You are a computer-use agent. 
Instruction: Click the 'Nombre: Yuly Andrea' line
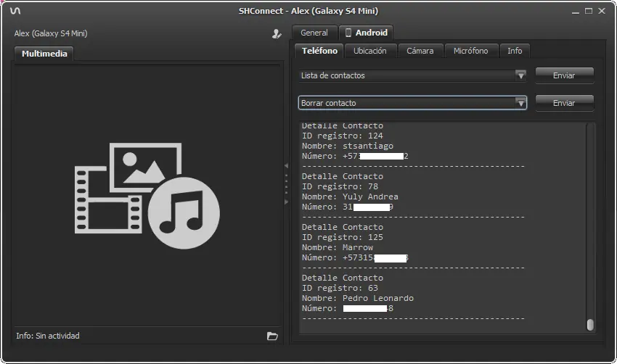coord(350,197)
